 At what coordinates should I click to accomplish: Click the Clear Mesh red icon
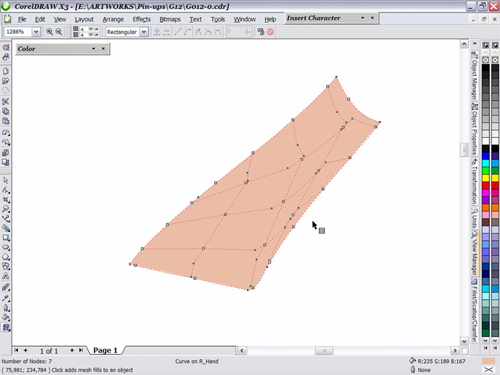270,32
